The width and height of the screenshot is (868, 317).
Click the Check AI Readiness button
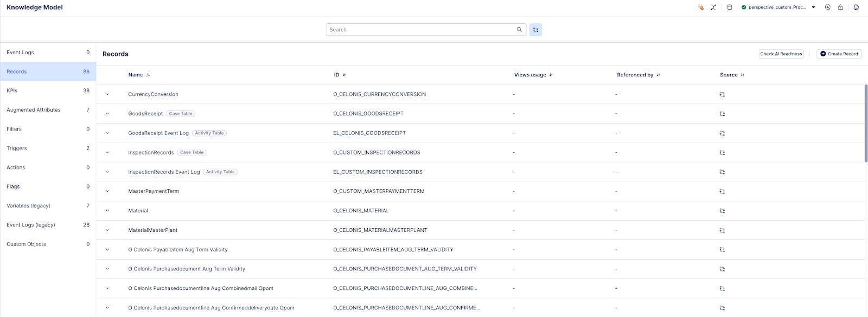tap(781, 54)
